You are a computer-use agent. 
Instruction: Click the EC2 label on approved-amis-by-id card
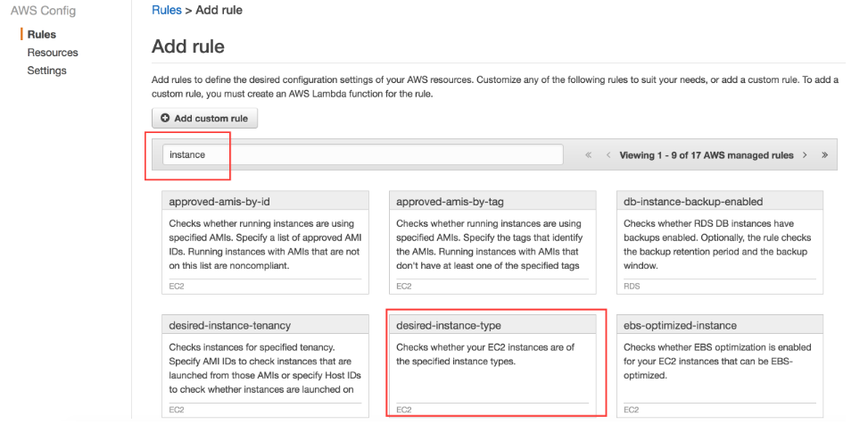click(177, 287)
